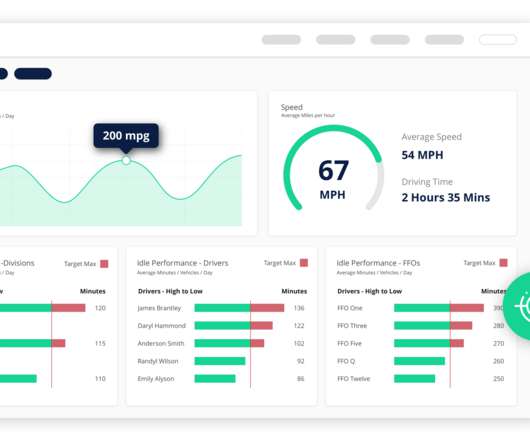Image resolution: width=530 pixels, height=442 pixels.
Task: Select the James Brantley driver row
Action: tap(221, 308)
